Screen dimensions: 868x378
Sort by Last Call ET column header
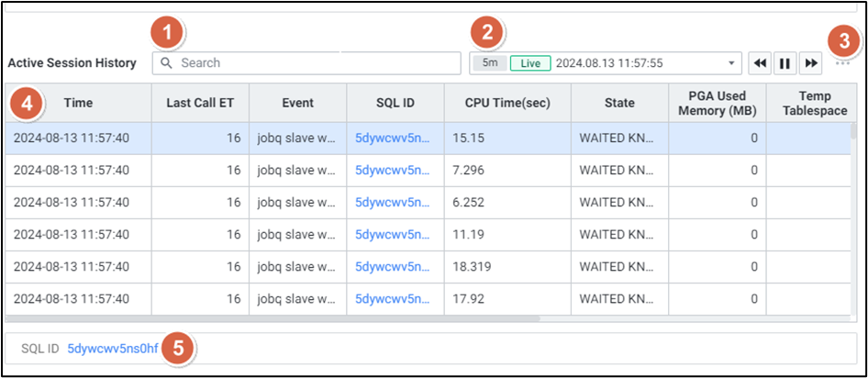click(200, 103)
